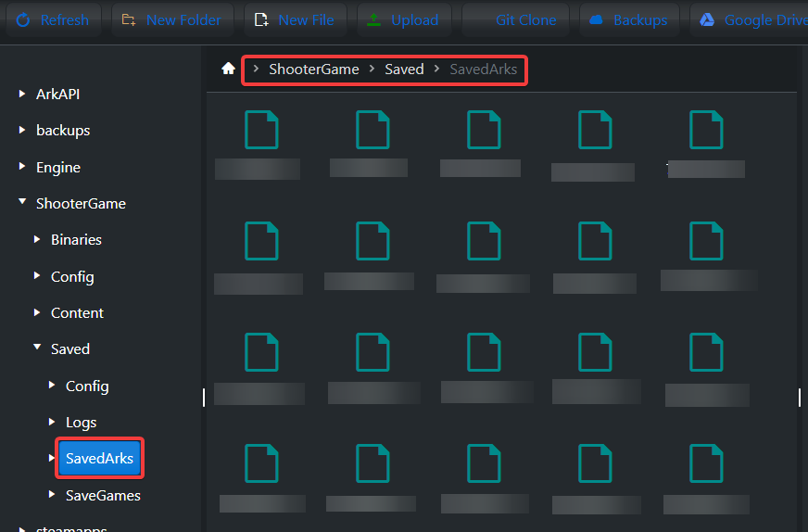Click the Refresh toolbar button

pyautogui.click(x=53, y=20)
